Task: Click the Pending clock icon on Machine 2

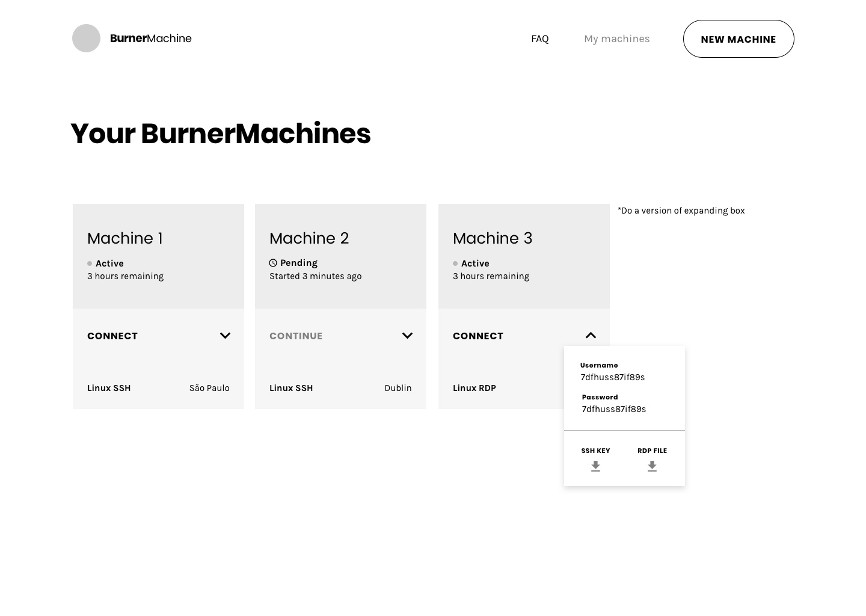Action: [273, 263]
